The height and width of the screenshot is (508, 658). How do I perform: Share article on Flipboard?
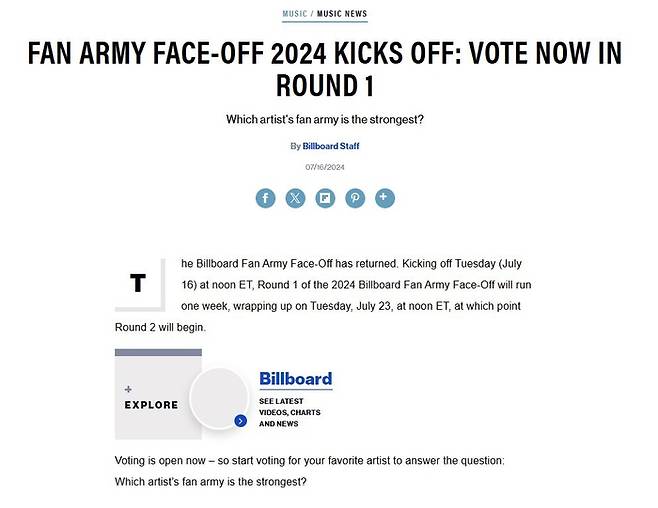pos(325,198)
